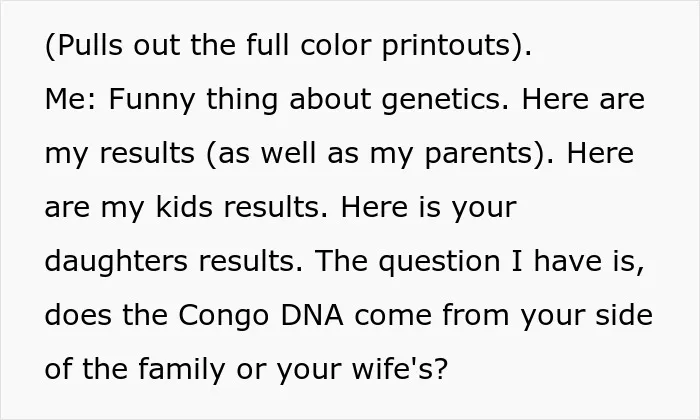Click the word 'thing' in second line
700x420 pixels.
tap(242, 100)
